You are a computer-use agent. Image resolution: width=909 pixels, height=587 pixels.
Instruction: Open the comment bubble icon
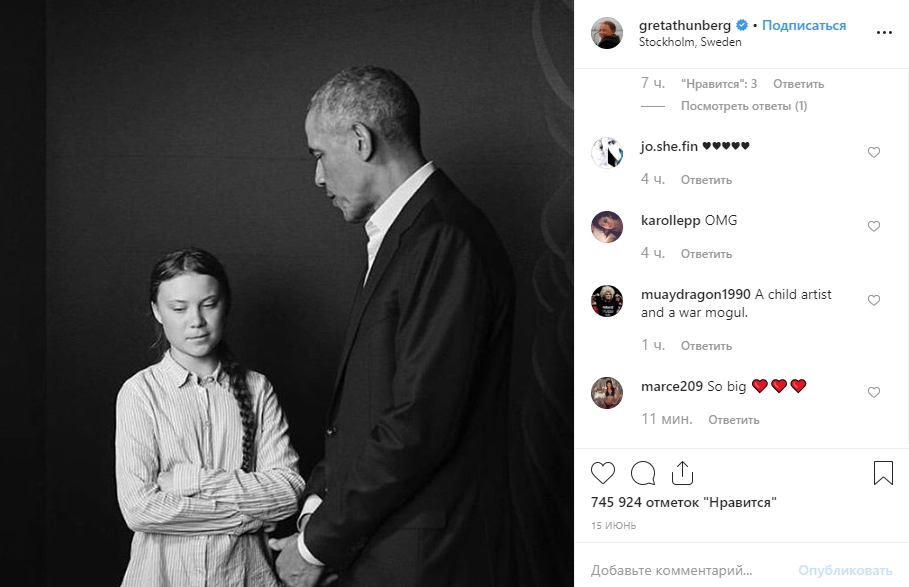(643, 472)
